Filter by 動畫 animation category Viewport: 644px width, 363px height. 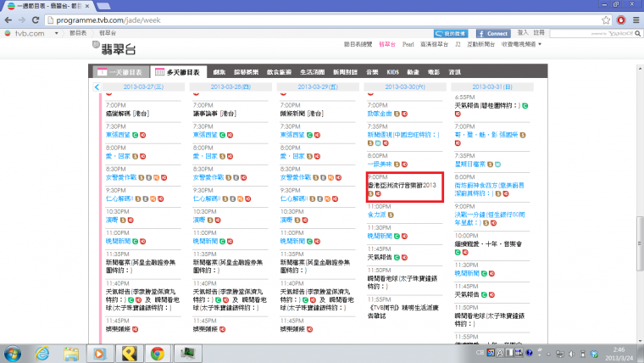tap(414, 72)
